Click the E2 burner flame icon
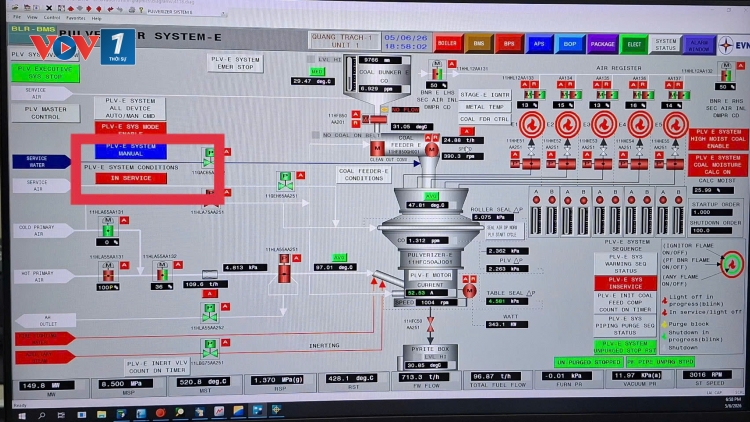Viewport: 750px width, 422px height. click(568, 125)
